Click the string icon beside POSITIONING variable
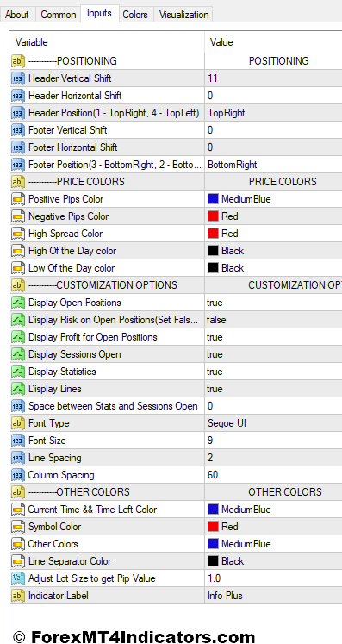This screenshot has height=644, width=342. tap(18, 61)
